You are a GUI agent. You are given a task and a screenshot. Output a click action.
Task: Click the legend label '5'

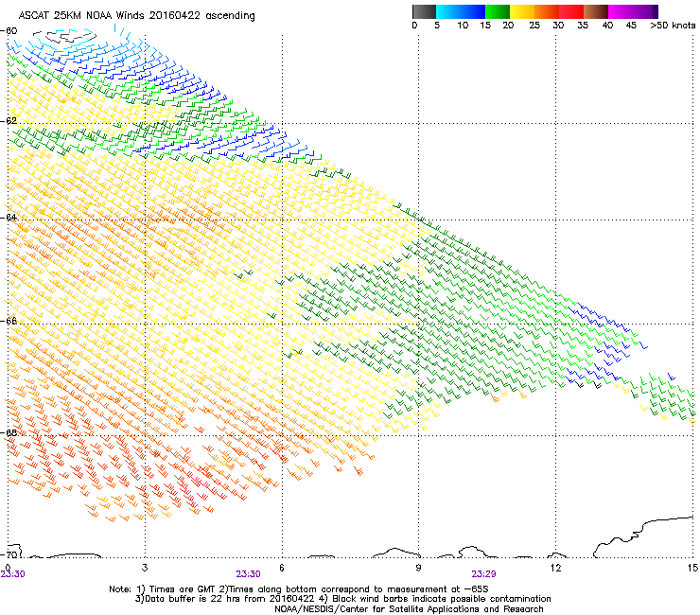[437, 25]
